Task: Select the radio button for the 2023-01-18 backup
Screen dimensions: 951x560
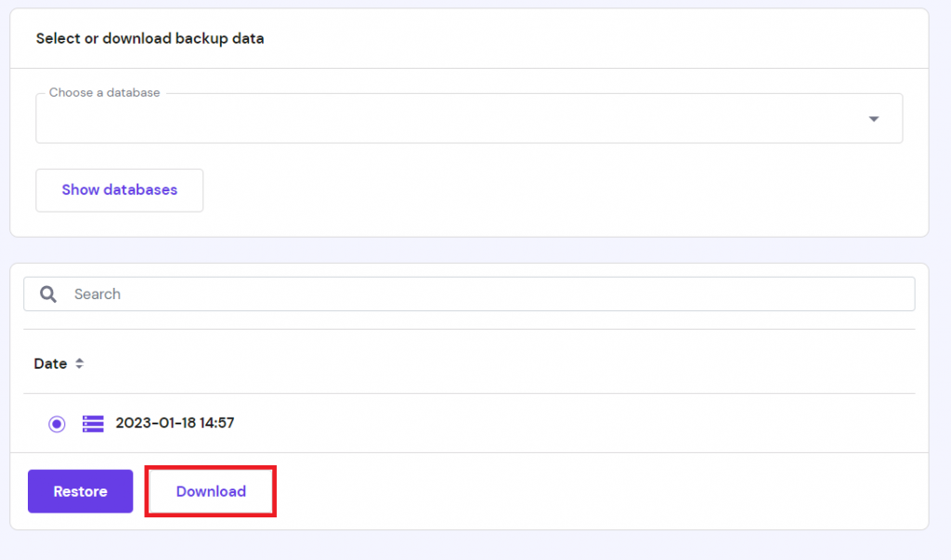Action: pyautogui.click(x=56, y=423)
